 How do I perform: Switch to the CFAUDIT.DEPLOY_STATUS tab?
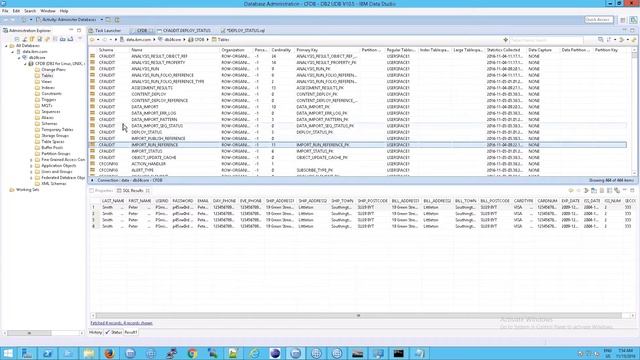tap(184, 31)
